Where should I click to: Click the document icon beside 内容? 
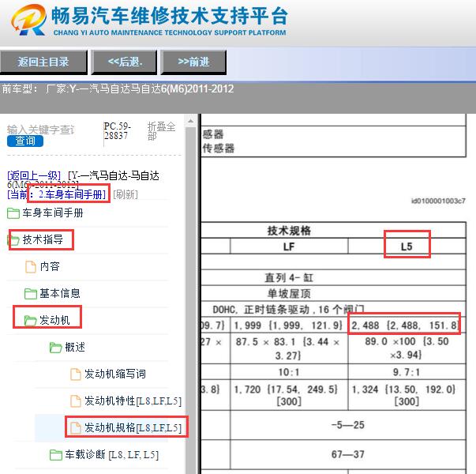pos(30,267)
